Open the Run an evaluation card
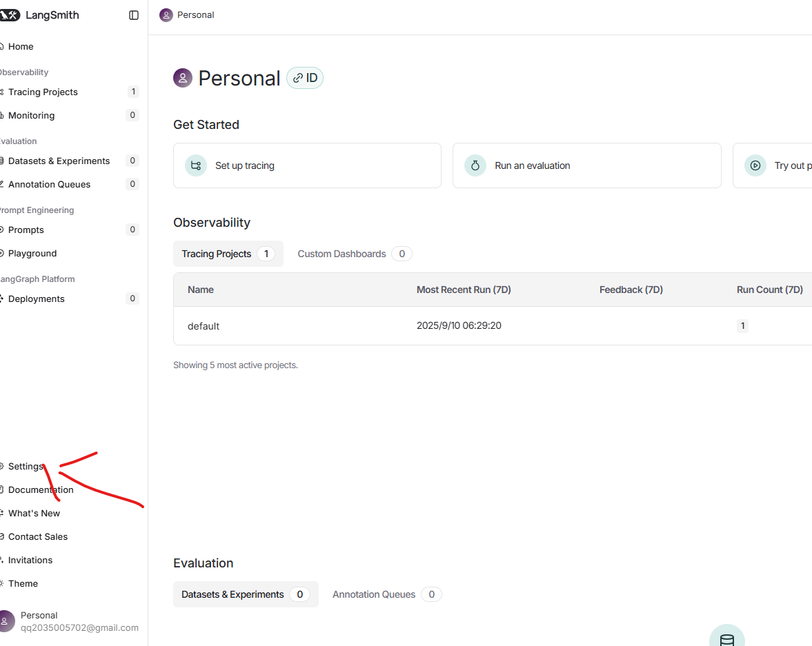812x646 pixels. [586, 165]
